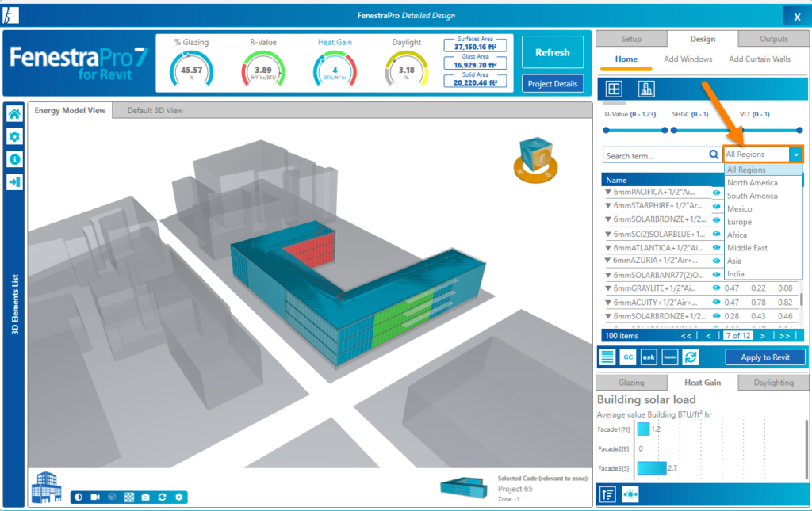812x511 pixels.
Task: Open settings gear in the left sidebar
Action: [14, 136]
